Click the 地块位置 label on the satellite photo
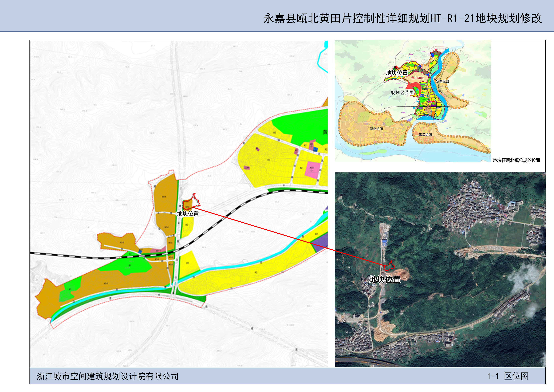 point(385,280)
